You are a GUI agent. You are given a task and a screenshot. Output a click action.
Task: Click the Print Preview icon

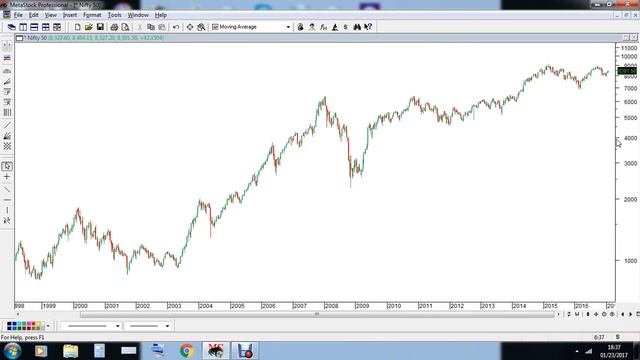click(x=125, y=27)
